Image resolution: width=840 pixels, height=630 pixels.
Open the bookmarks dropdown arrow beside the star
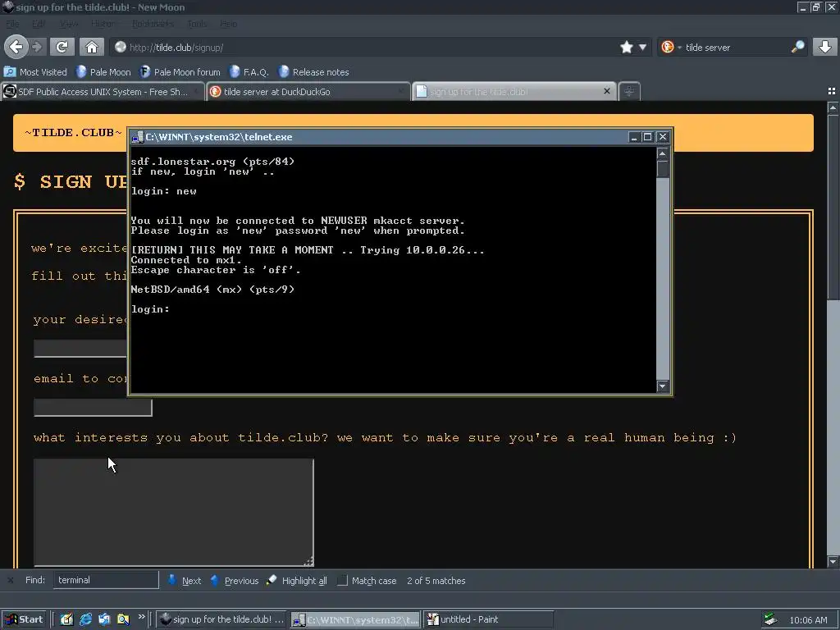pos(642,47)
